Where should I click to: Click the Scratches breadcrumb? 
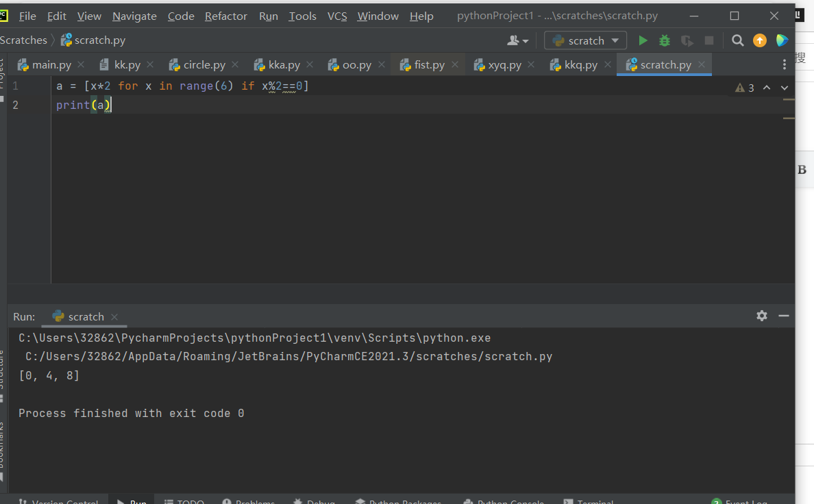coord(23,40)
